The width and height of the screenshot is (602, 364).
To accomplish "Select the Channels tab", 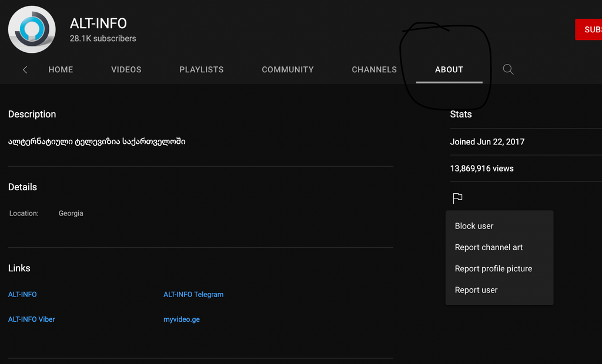I will [x=374, y=69].
